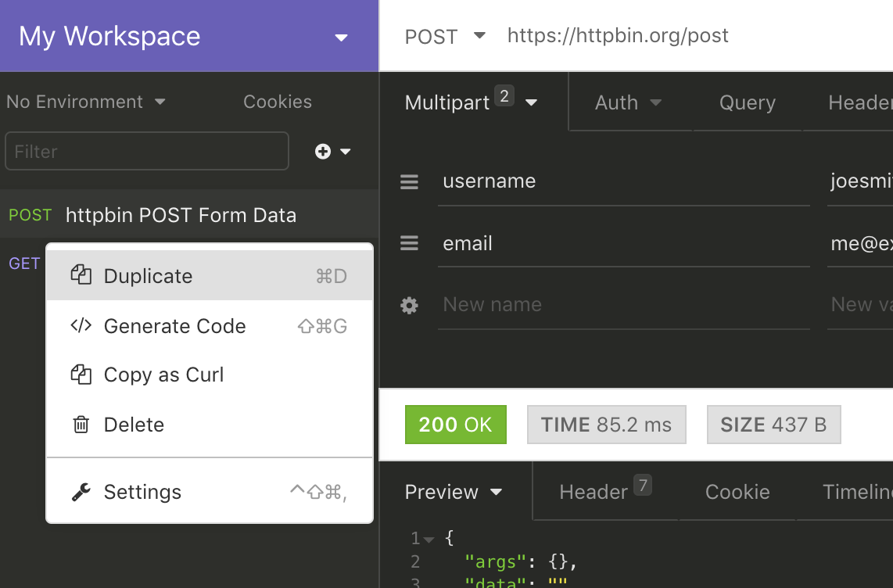Open the POST method dropdown

tap(479, 35)
